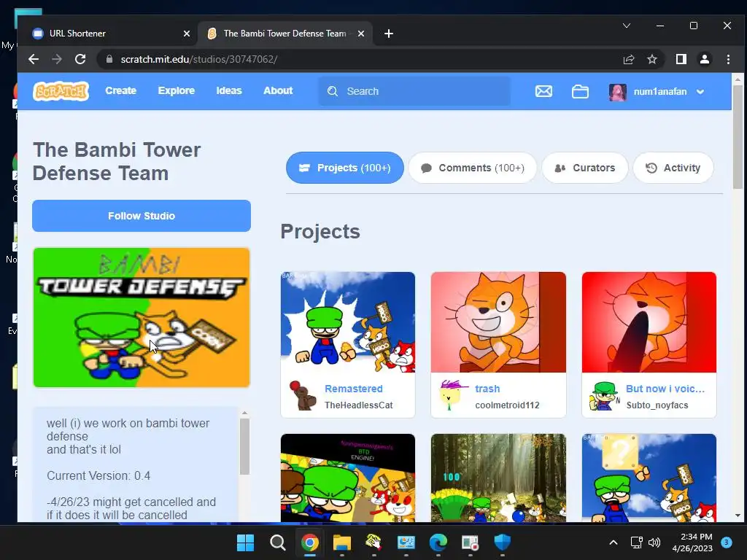747x560 pixels.
Task: Switch to the Curators tab
Action: 584,168
